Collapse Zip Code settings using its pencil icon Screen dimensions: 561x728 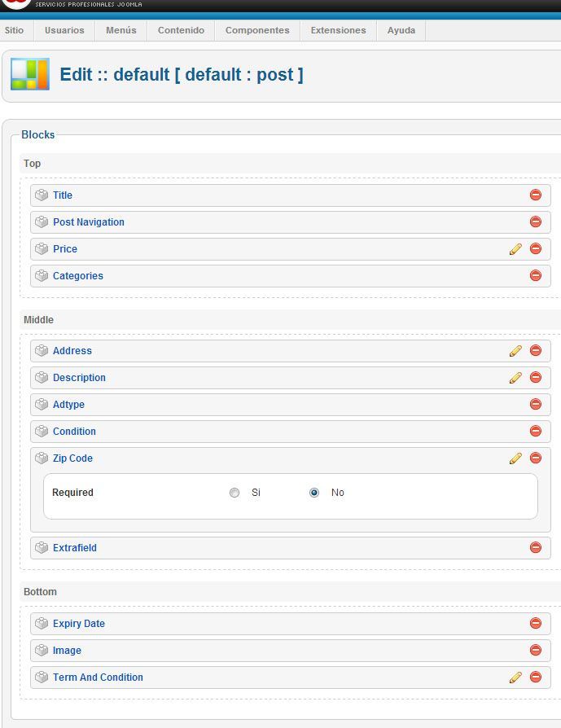[515, 458]
